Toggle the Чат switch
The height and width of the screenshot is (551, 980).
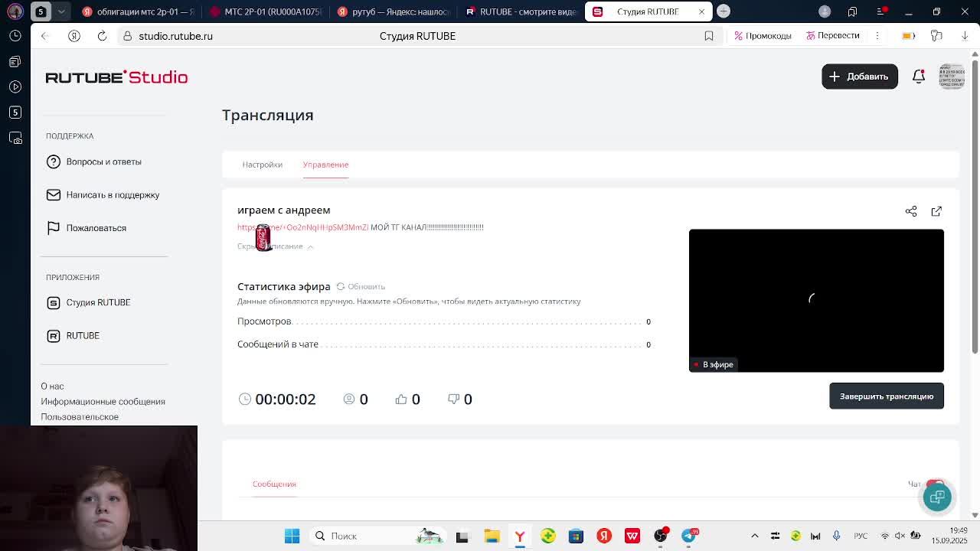(935, 484)
